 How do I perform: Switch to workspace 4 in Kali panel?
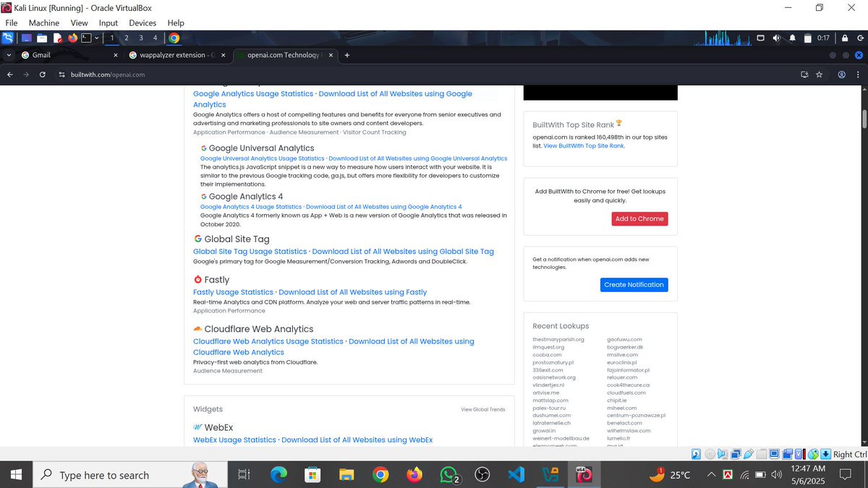155,38
